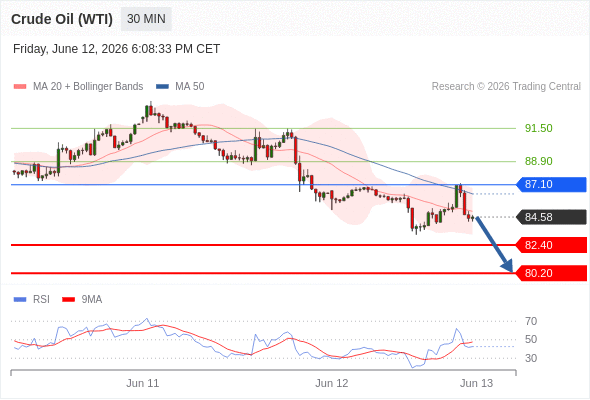Click the RSI 70 level label
The height and width of the screenshot is (400, 590).
point(531,321)
